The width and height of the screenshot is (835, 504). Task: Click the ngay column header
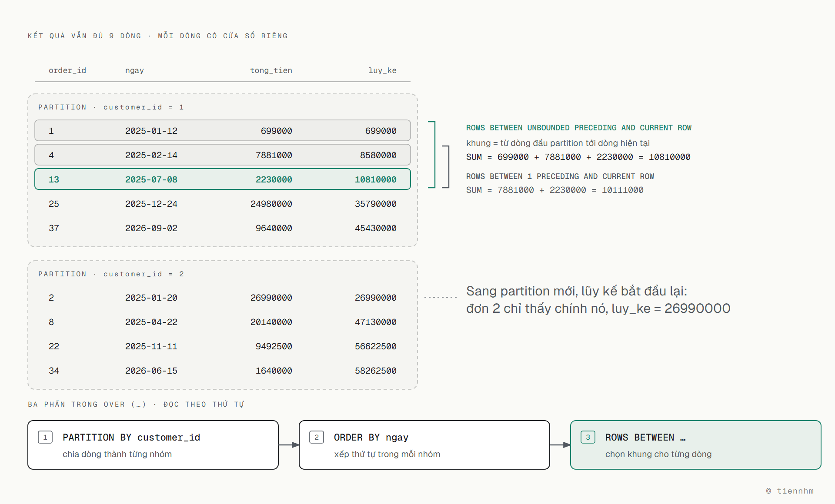tap(134, 70)
